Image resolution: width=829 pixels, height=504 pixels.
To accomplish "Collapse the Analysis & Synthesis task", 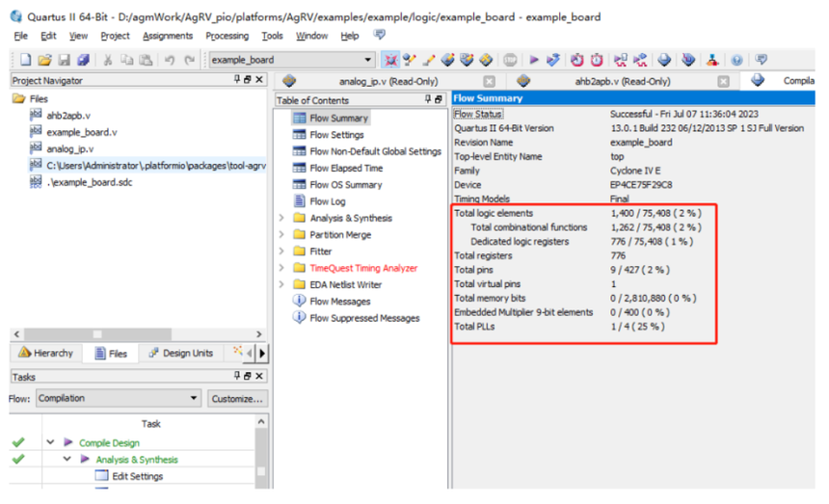I will click(x=67, y=459).
